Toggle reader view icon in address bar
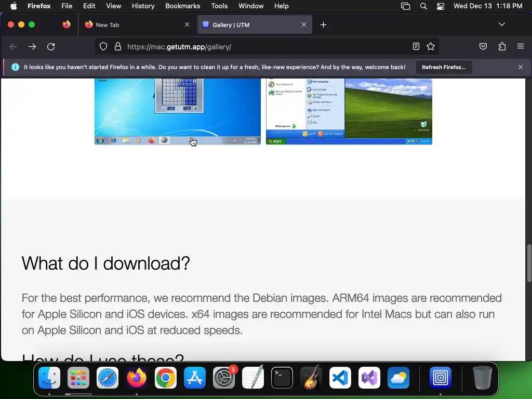The image size is (532, 399). [x=416, y=46]
